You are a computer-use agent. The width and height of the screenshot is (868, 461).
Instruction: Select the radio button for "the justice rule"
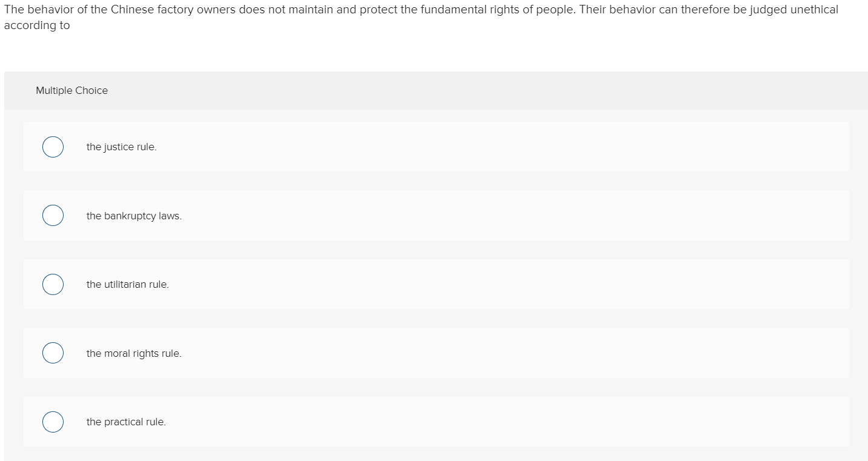pos(53,147)
